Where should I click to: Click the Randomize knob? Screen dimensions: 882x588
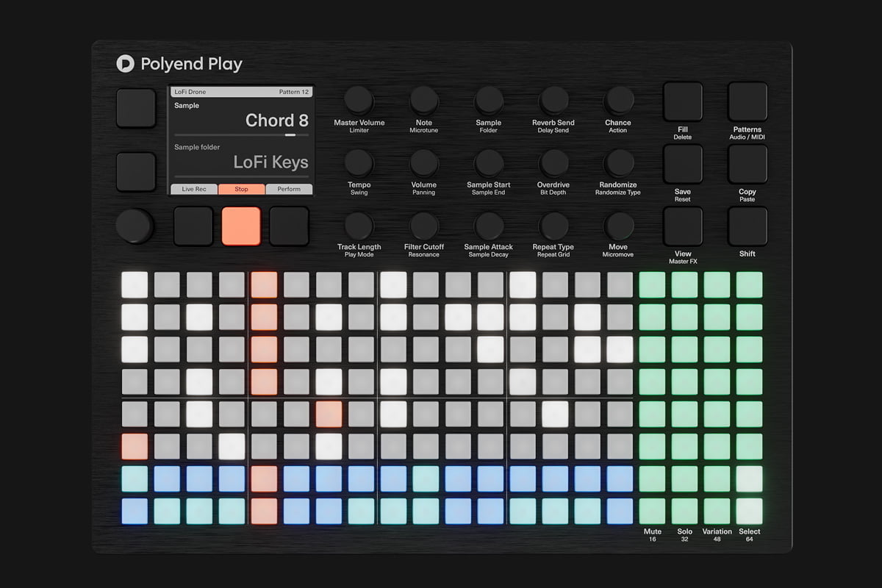click(x=619, y=162)
